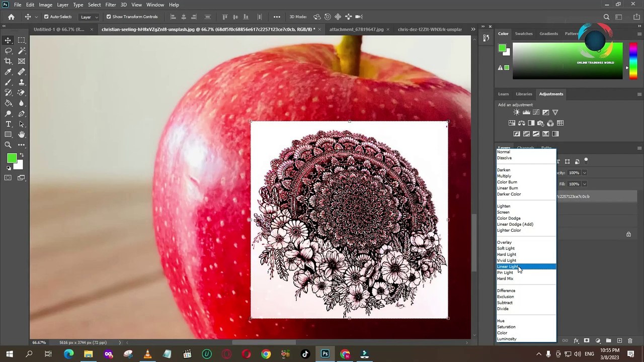Select the Eyedropper tool
Image resolution: width=644 pixels, height=362 pixels.
click(x=8, y=72)
